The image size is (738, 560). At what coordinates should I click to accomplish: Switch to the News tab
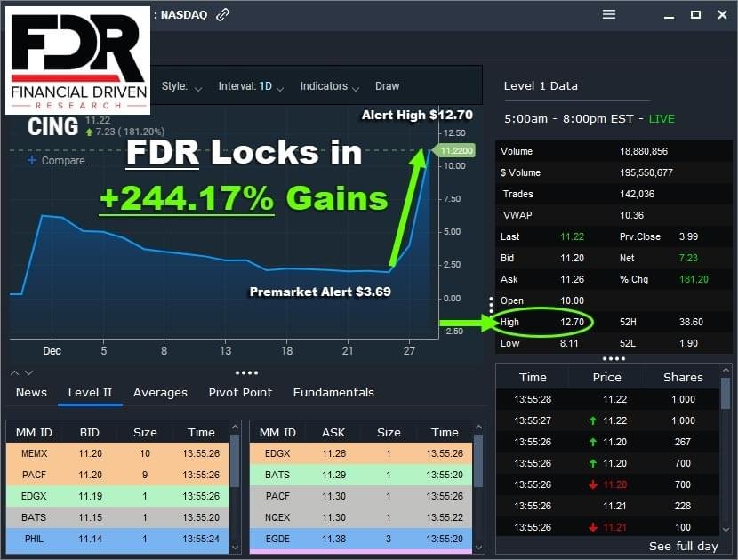31,393
